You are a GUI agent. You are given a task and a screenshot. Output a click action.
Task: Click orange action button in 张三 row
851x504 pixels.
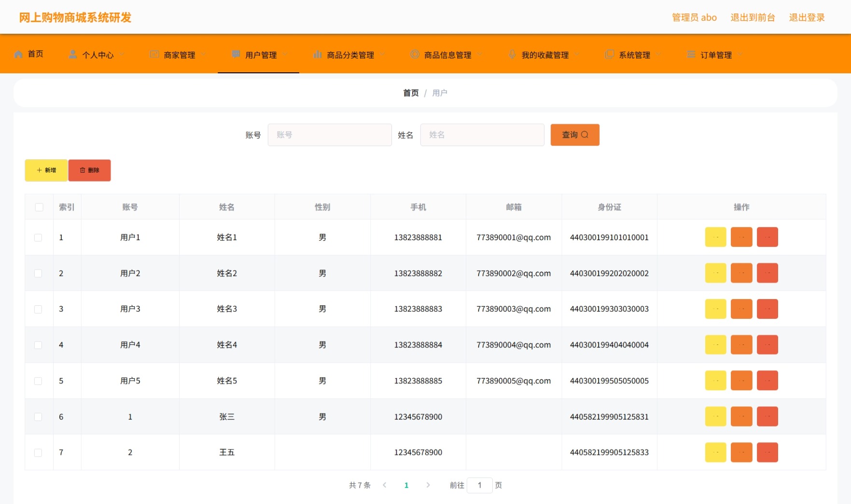click(741, 417)
